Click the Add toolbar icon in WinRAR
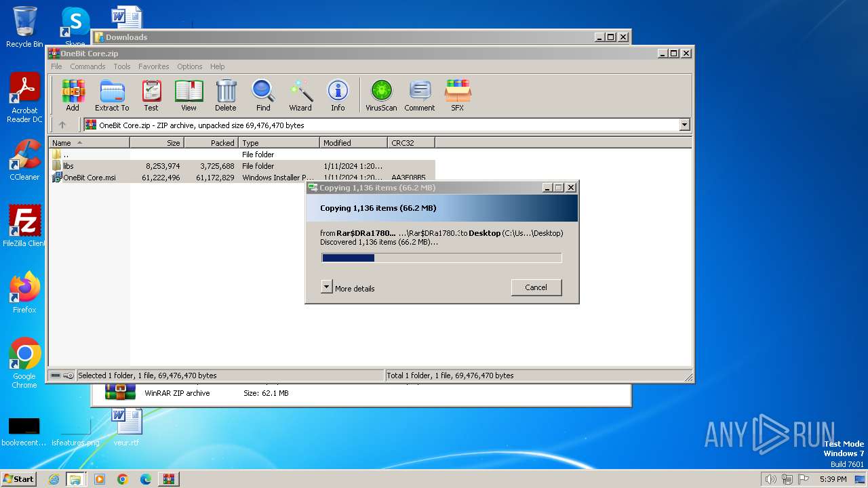 click(73, 96)
